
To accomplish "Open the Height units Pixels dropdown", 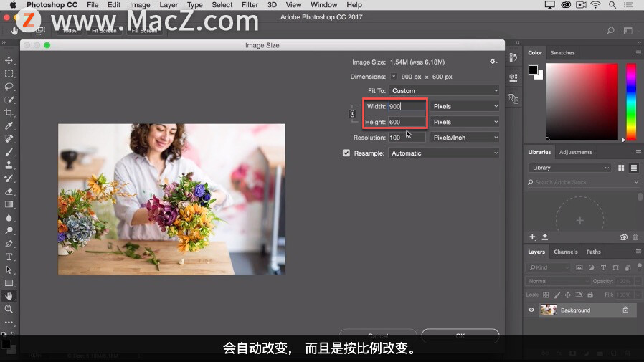I will [465, 122].
